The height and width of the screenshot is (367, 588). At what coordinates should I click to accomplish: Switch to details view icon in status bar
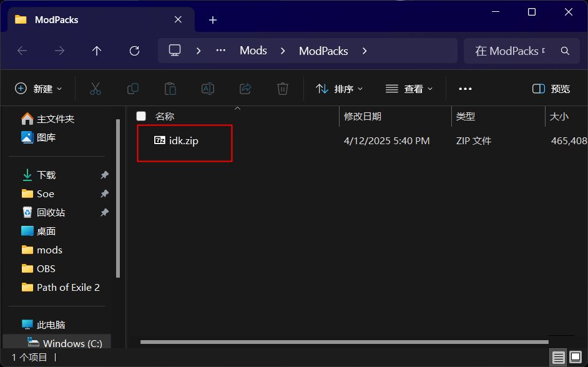pos(559,357)
